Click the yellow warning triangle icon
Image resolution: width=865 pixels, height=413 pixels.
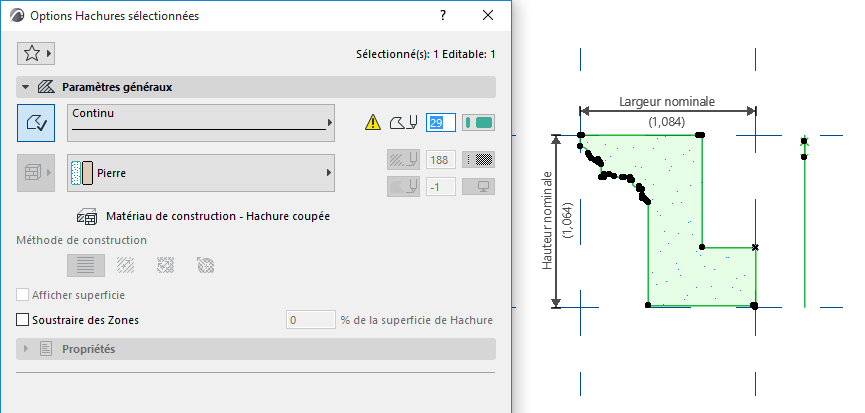click(x=373, y=123)
